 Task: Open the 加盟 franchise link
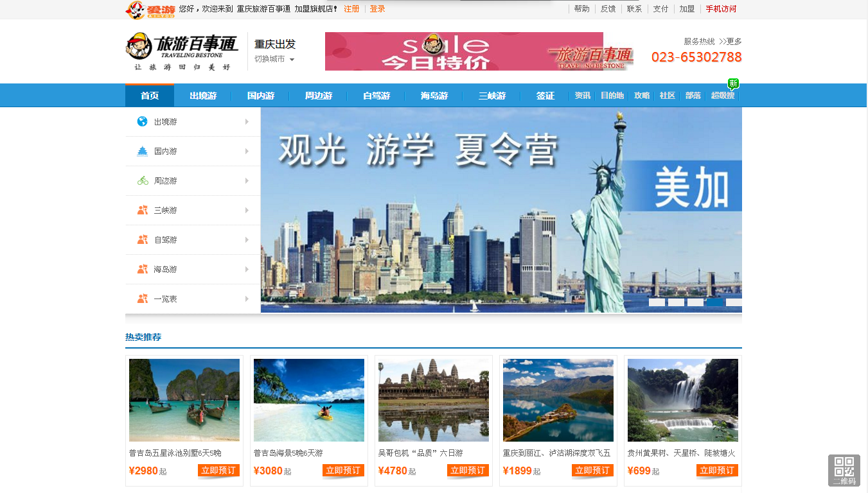coord(687,9)
